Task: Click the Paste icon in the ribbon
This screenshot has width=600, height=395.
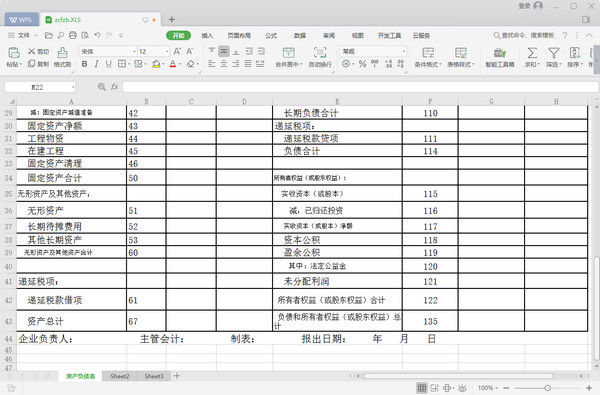Action: 14,53
